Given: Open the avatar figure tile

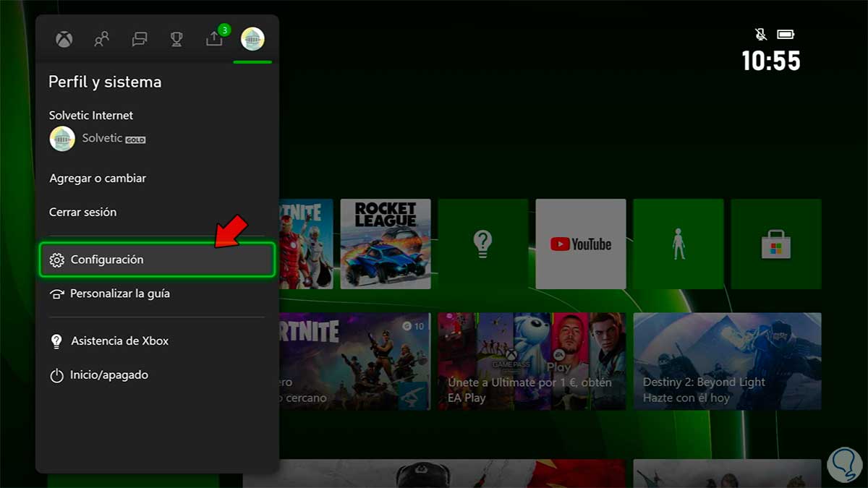Looking at the screenshot, I should pyautogui.click(x=678, y=244).
